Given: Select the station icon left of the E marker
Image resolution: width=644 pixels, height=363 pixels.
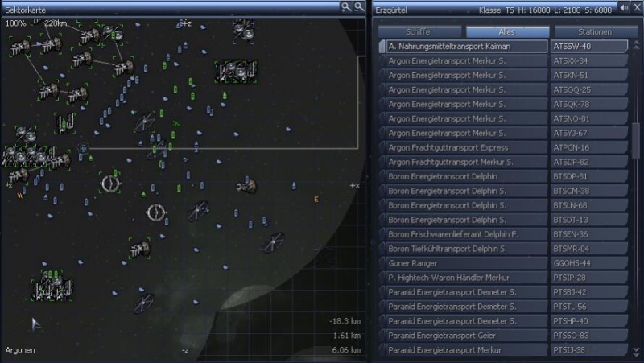Looking at the screenshot, I should click(247, 187).
